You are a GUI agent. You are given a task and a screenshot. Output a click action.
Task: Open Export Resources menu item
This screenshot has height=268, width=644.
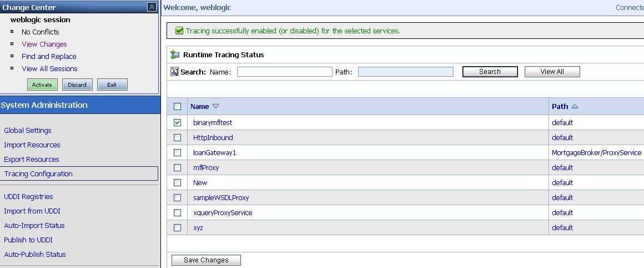(x=32, y=159)
